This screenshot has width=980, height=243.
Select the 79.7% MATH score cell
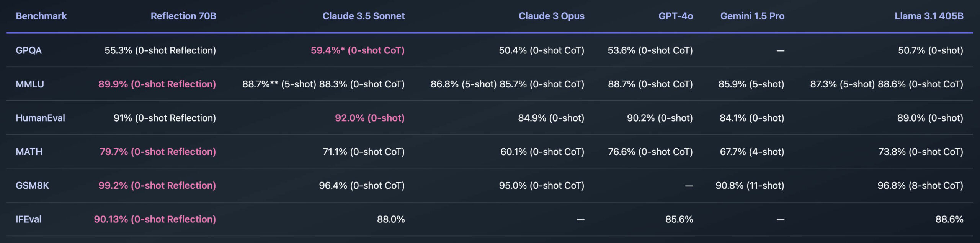[x=158, y=152]
